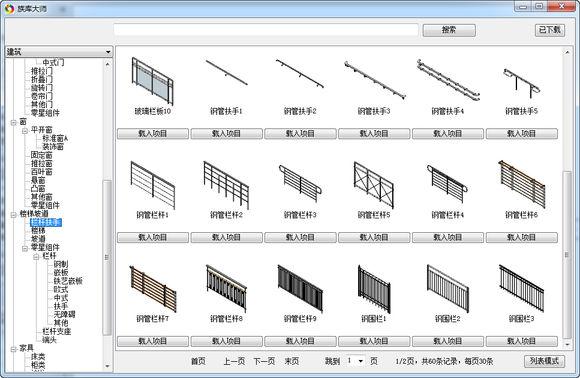The width and height of the screenshot is (580, 378).
Task: Select 坡道 in the tree
Action: pyautogui.click(x=38, y=239)
